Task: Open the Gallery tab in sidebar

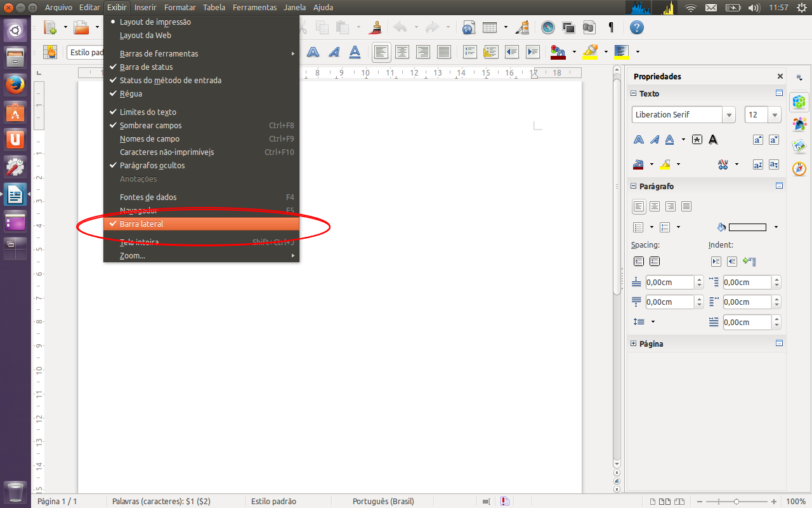Action: (799, 145)
